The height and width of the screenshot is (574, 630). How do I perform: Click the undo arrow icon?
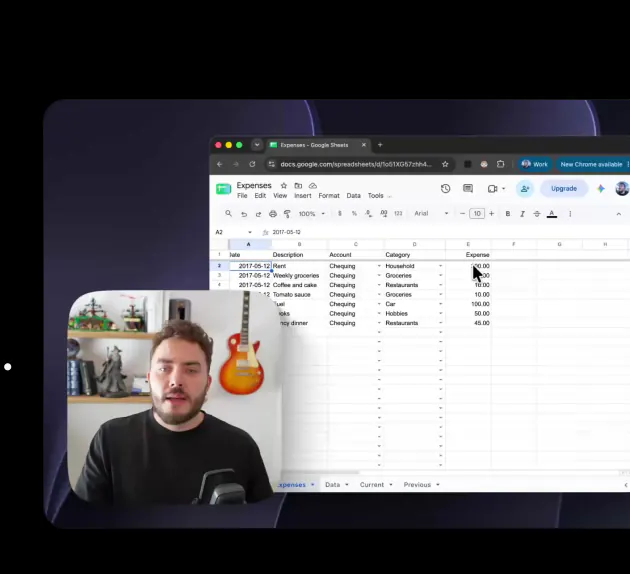[x=244, y=214]
